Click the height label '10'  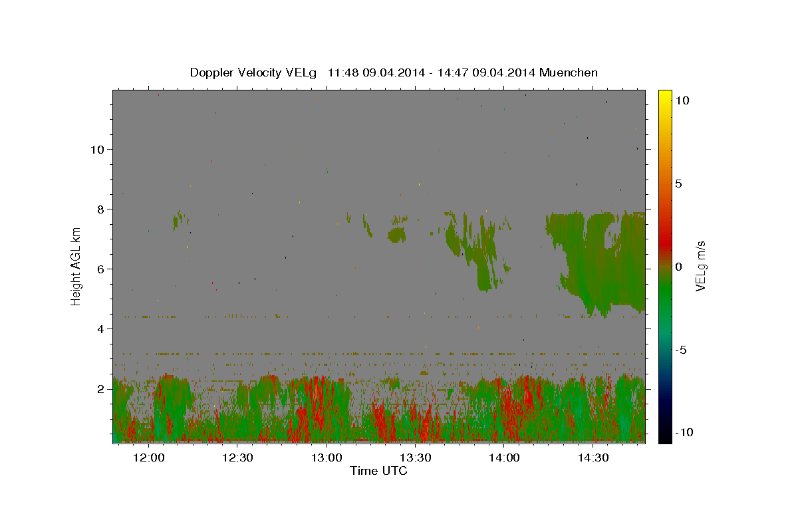click(x=96, y=149)
